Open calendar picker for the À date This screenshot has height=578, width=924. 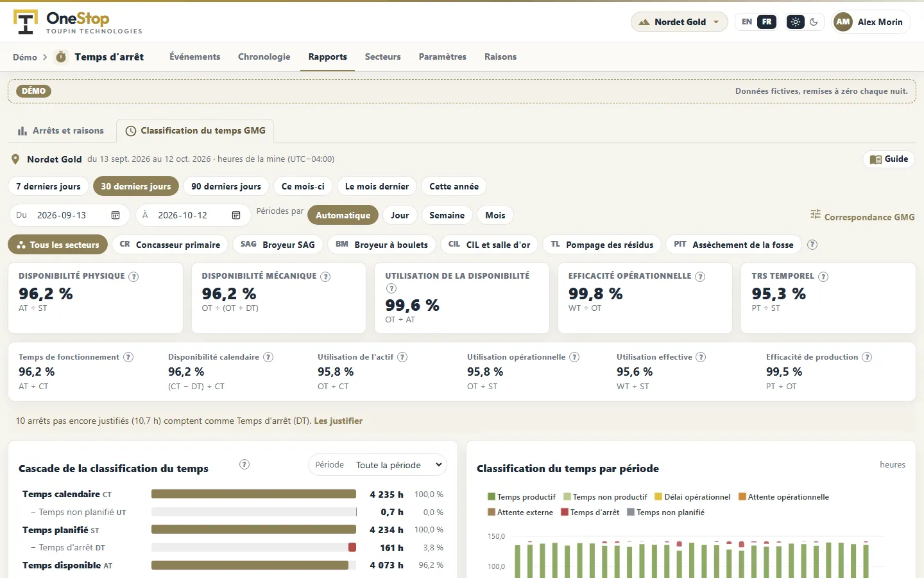[x=236, y=215]
